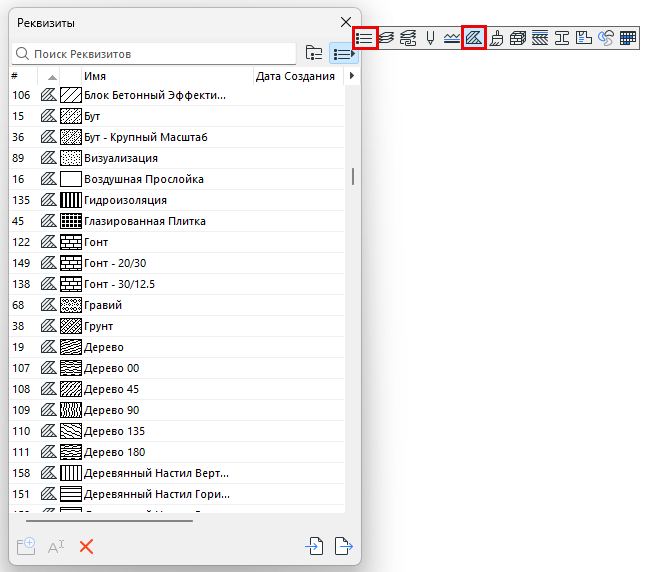
Task: Select Surfaces paintbrush icon
Action: [496, 38]
